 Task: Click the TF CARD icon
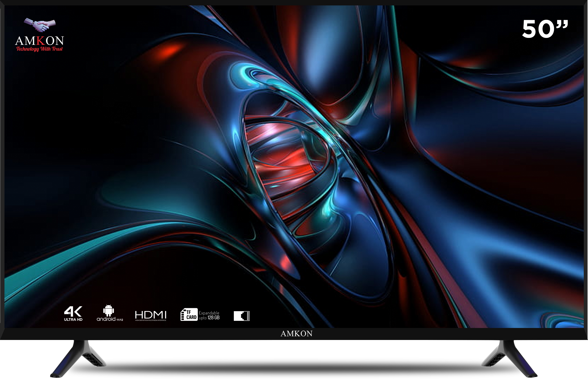coord(189,315)
